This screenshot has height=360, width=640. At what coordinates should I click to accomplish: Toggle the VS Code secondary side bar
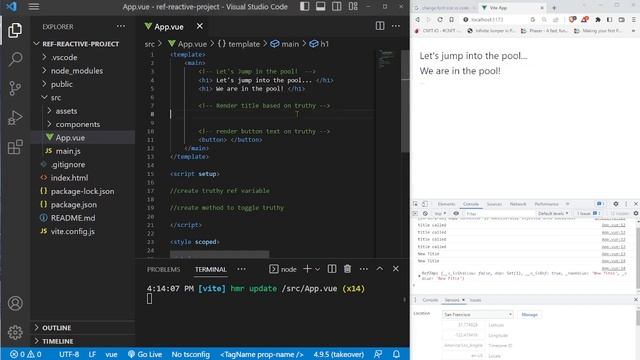click(337, 7)
